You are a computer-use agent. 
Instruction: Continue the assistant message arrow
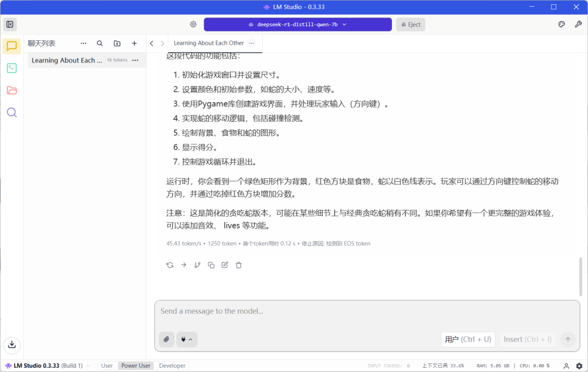184,265
